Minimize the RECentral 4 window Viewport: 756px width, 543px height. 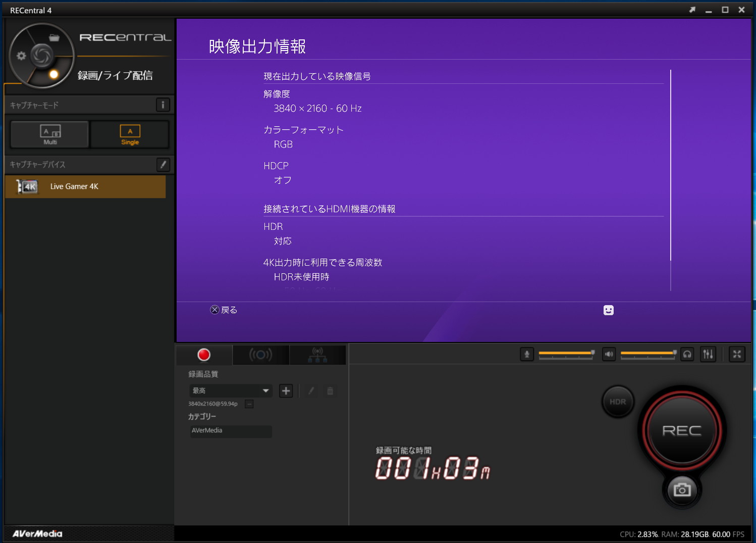point(709,10)
